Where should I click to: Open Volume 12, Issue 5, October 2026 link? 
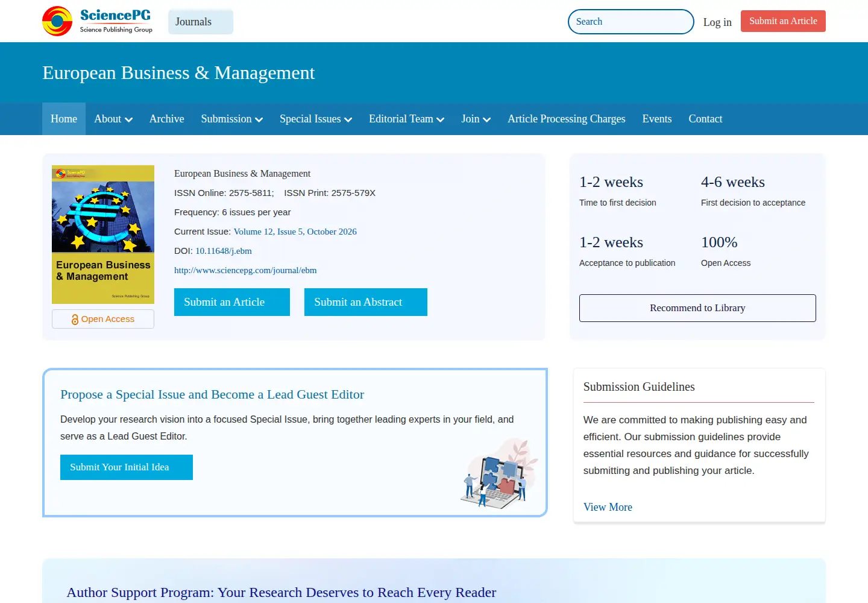[x=295, y=232]
